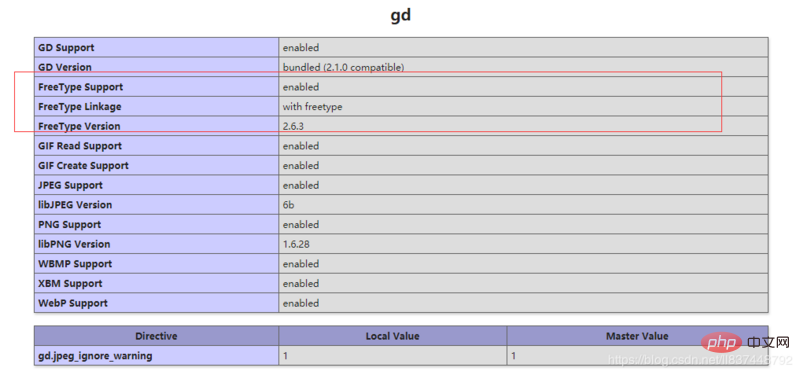Viewport: 800px width, 375px height.
Task: Click the 'gd' section heading
Action: [x=401, y=15]
